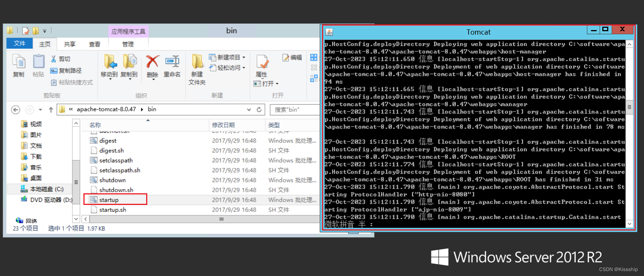The width and height of the screenshot is (644, 276).
Task: Select the startup batch file
Action: (109, 200)
